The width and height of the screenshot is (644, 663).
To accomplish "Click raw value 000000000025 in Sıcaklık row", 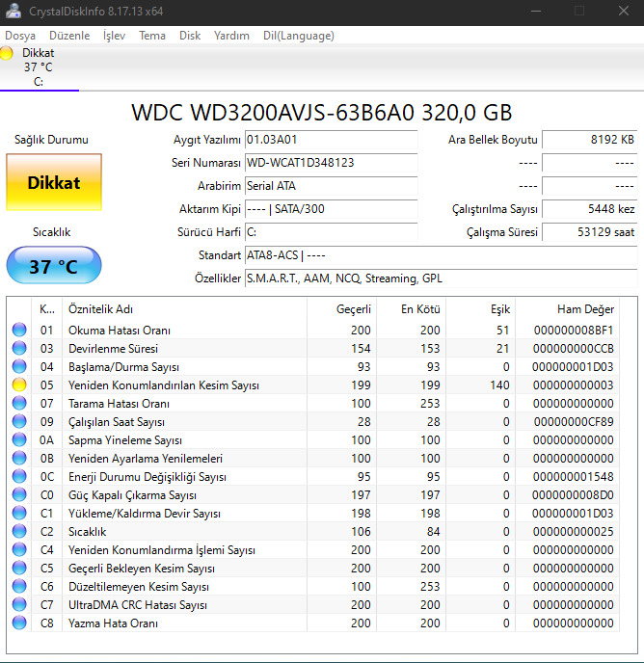I will [x=573, y=532].
